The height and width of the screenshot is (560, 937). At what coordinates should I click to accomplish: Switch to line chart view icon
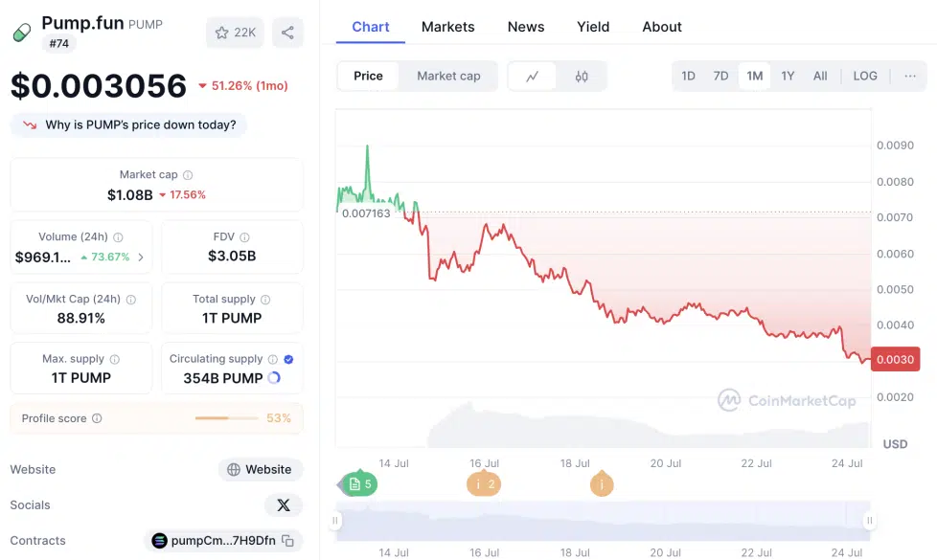pyautogui.click(x=532, y=77)
